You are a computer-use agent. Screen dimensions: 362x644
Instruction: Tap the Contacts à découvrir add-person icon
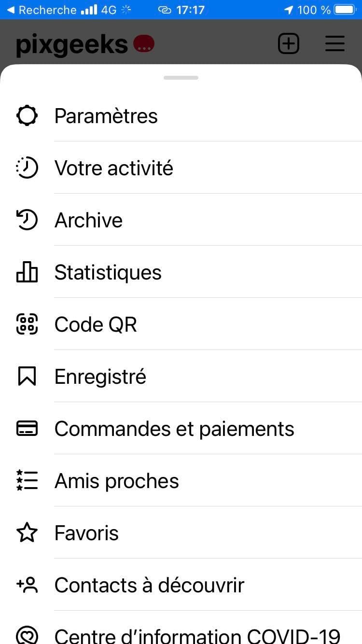tap(27, 585)
